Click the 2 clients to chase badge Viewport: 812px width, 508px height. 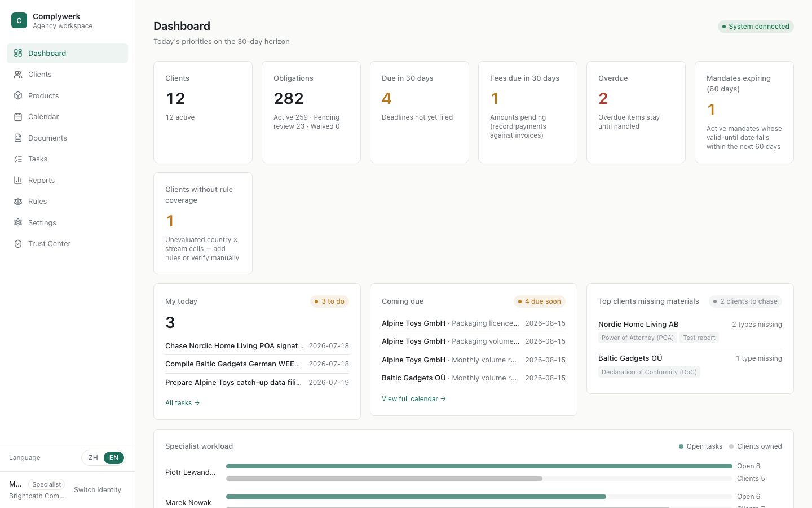point(745,301)
